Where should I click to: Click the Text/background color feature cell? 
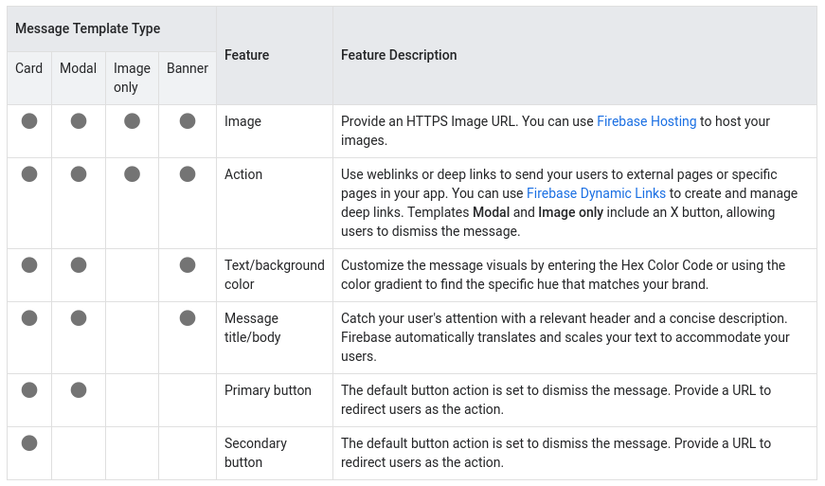coord(274,275)
